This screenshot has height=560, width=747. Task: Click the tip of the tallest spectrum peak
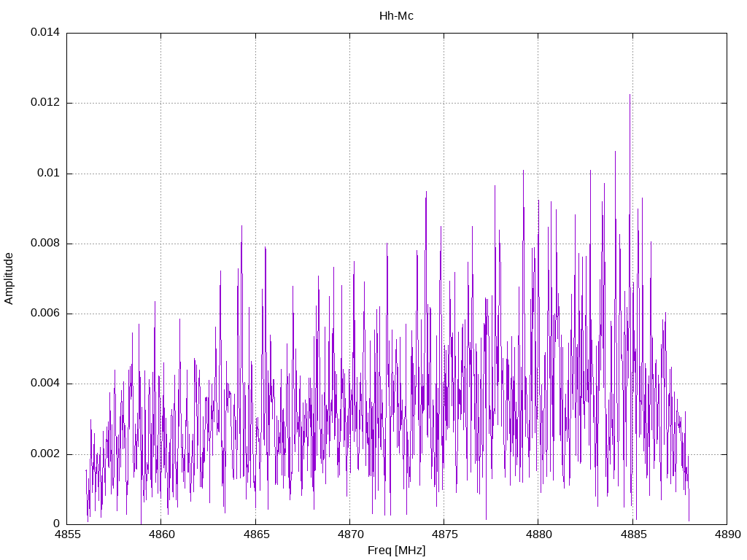(x=630, y=94)
